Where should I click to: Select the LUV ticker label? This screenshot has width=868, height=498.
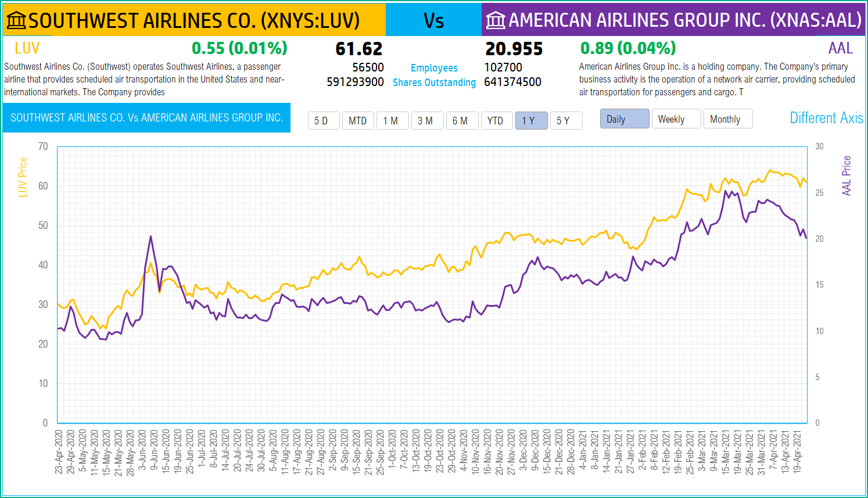[27, 48]
